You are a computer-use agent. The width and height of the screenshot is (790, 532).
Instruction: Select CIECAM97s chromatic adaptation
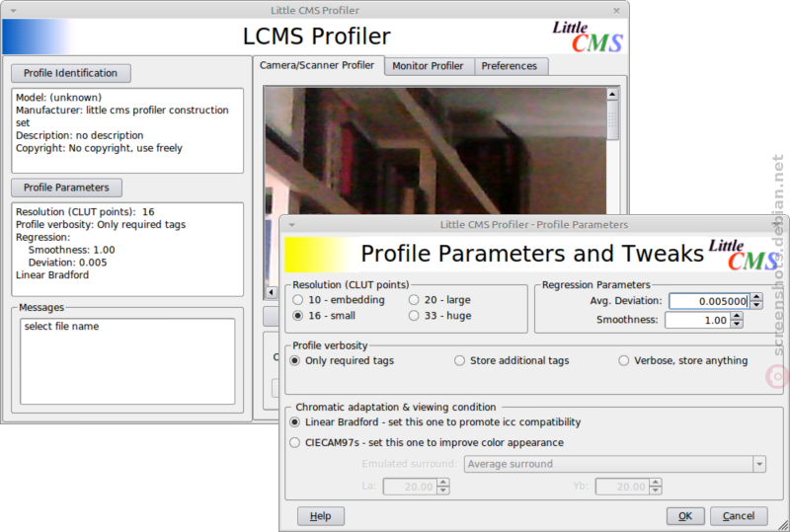[427, 443]
